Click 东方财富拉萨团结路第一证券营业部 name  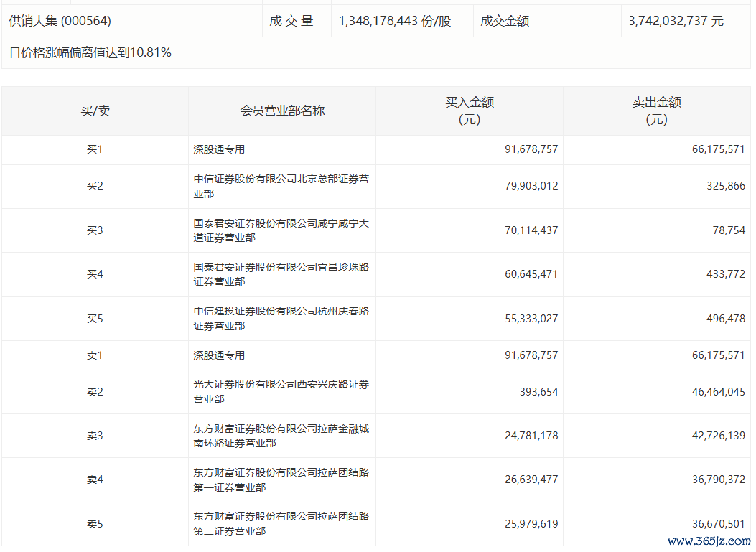281,480
